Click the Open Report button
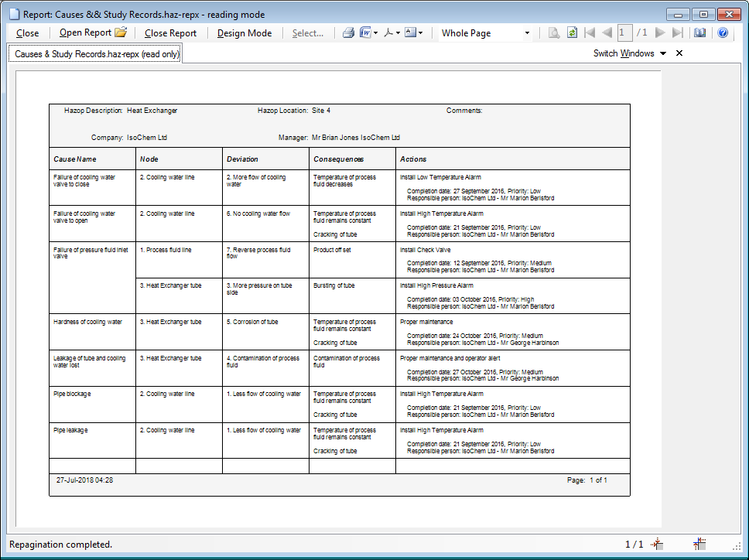Image resolution: width=749 pixels, height=560 pixels. (x=92, y=33)
